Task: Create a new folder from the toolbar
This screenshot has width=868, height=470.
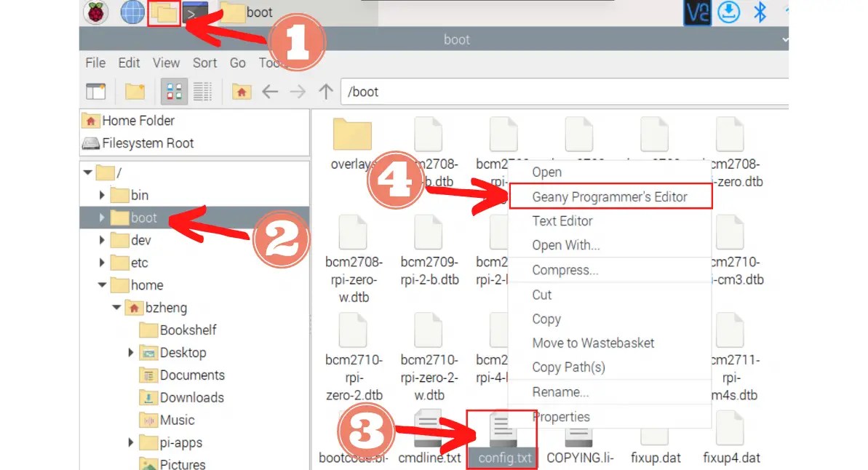Action: point(135,92)
